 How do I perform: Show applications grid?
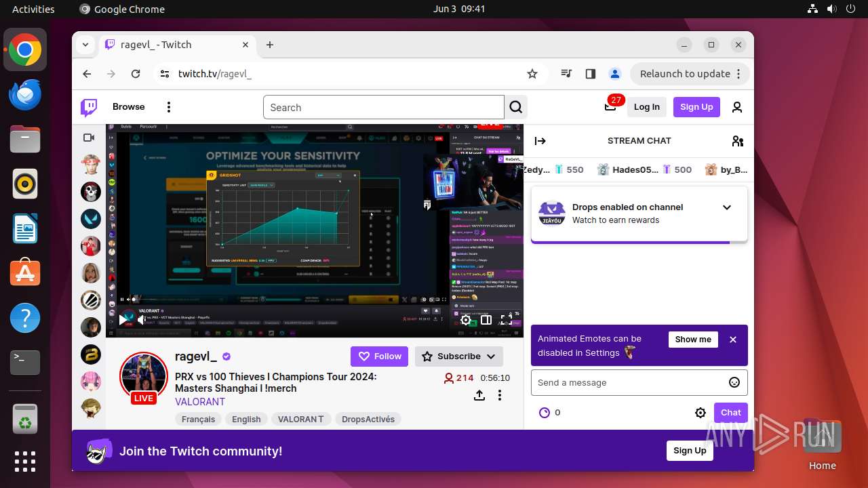click(x=25, y=462)
